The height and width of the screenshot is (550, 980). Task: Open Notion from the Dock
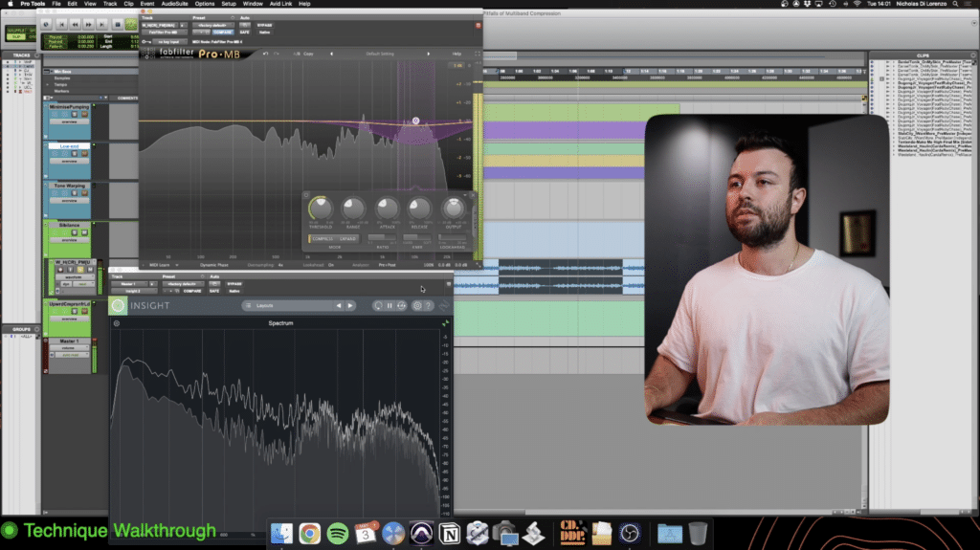450,534
